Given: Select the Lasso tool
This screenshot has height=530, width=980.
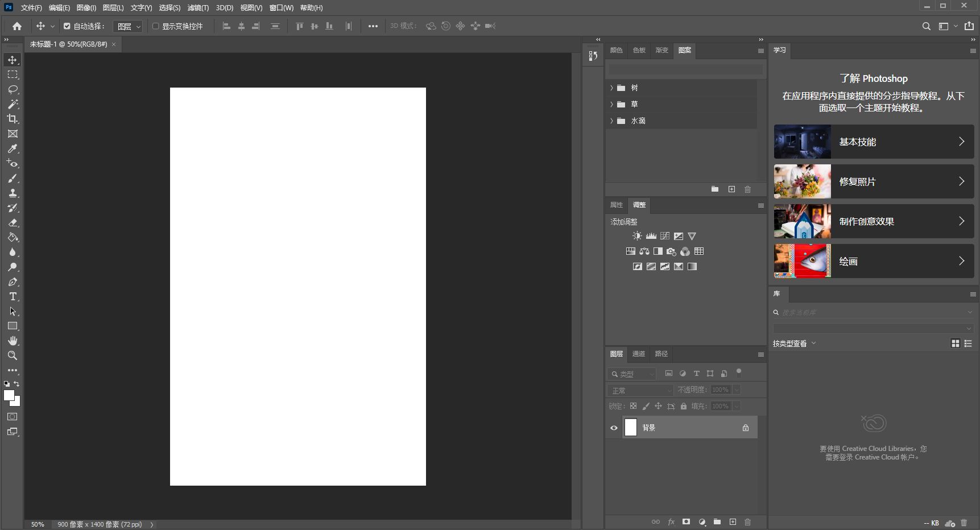Looking at the screenshot, I should tap(13, 89).
